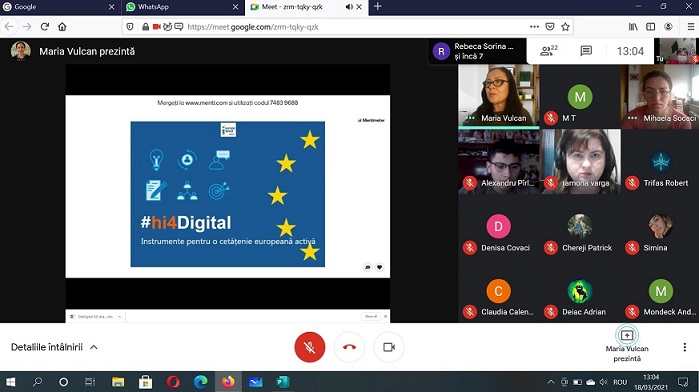Hang up with the red phone button
Screen dimensions: 699x392
(x=349, y=347)
